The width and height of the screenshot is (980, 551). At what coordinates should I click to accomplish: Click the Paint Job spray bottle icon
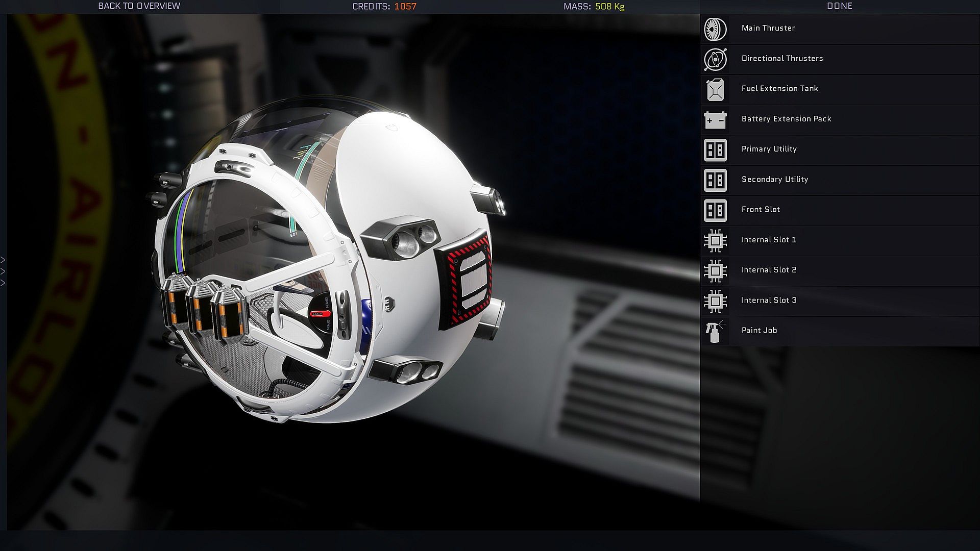(x=715, y=332)
